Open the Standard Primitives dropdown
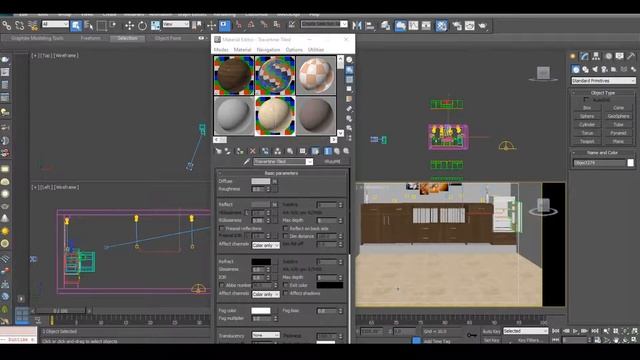The height and width of the screenshot is (360, 640). [x=603, y=81]
